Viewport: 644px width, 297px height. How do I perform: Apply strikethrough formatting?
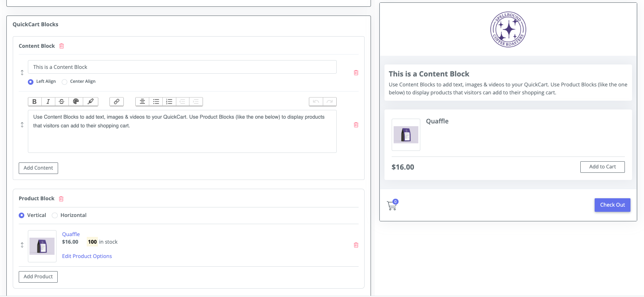[x=62, y=102]
